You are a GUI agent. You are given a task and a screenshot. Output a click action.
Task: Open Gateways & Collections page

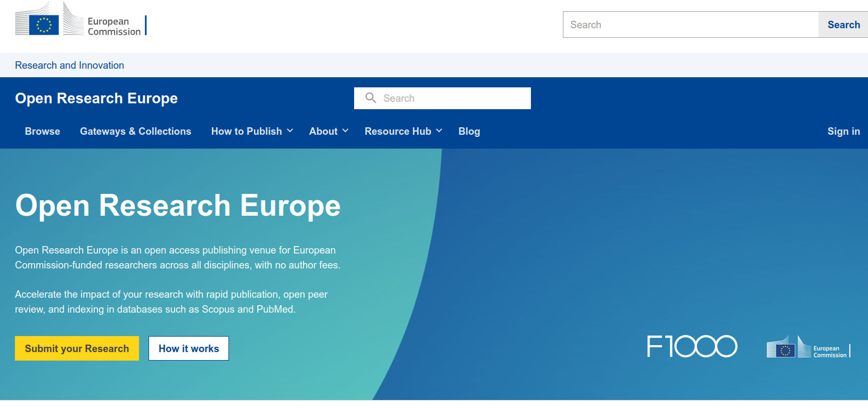[135, 132]
